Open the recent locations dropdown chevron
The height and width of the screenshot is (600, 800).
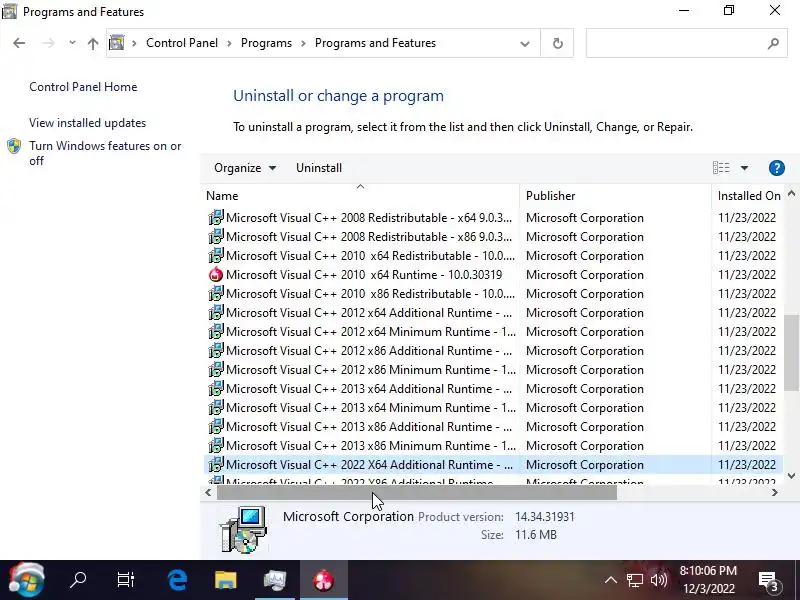(x=72, y=43)
